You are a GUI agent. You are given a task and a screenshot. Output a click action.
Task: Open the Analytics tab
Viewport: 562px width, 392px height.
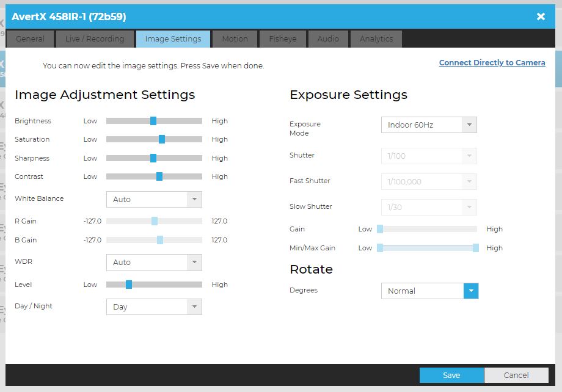[x=376, y=38]
